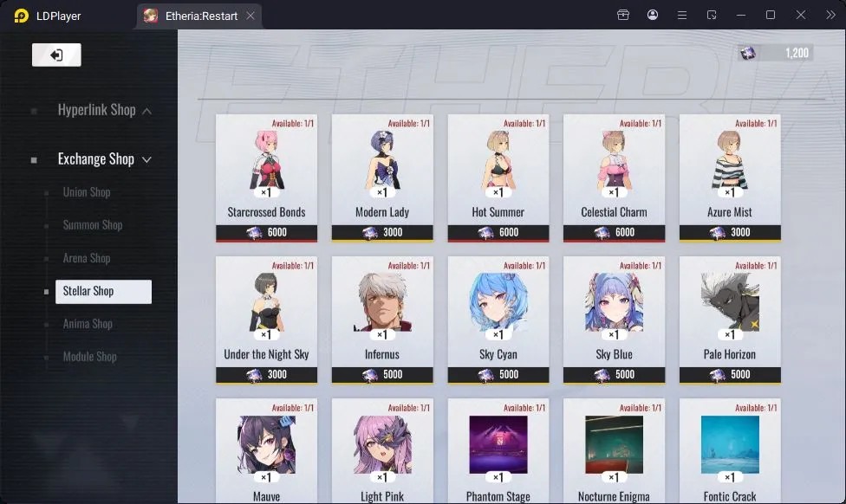Screen dimensions: 846x504
Task: Select Pale Horizon avatar thumbnail
Action: click(x=730, y=302)
